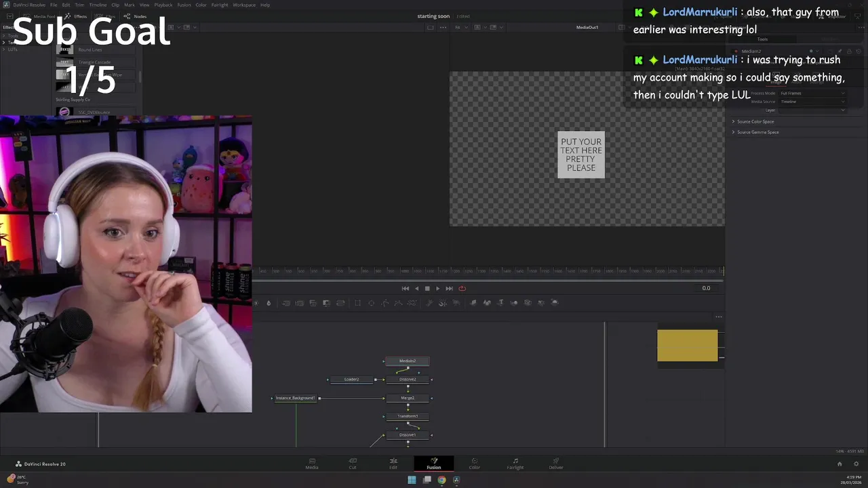This screenshot has width=868, height=488.
Task: Add a Renderer 3D node
Action: (x=554, y=302)
